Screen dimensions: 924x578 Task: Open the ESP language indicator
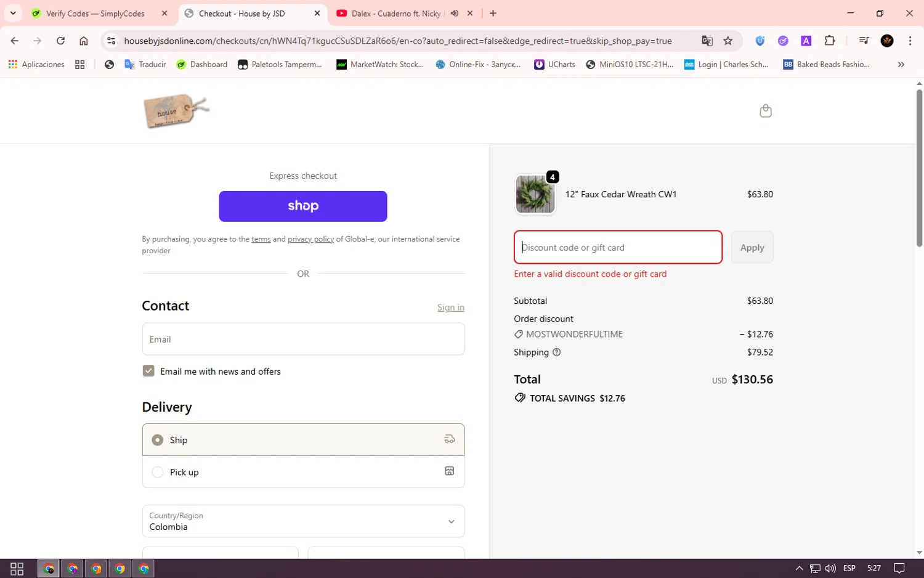point(849,568)
